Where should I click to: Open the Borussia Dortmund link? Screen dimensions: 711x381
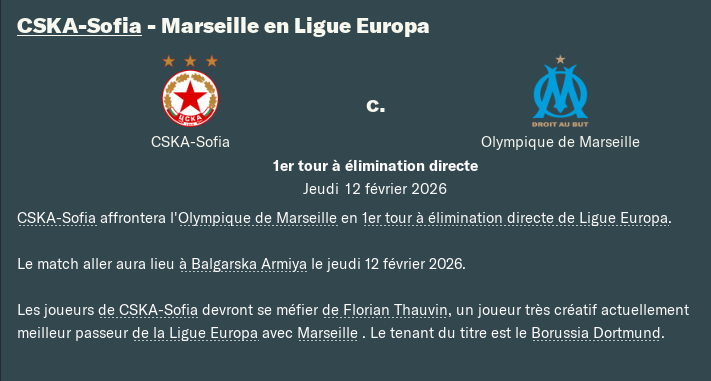click(596, 333)
